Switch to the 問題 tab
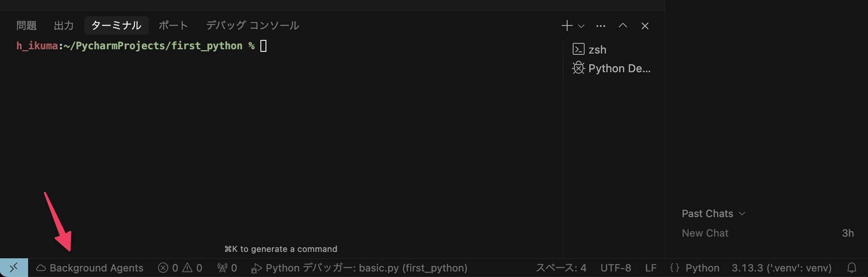This screenshot has height=277, width=868. pos(26,25)
